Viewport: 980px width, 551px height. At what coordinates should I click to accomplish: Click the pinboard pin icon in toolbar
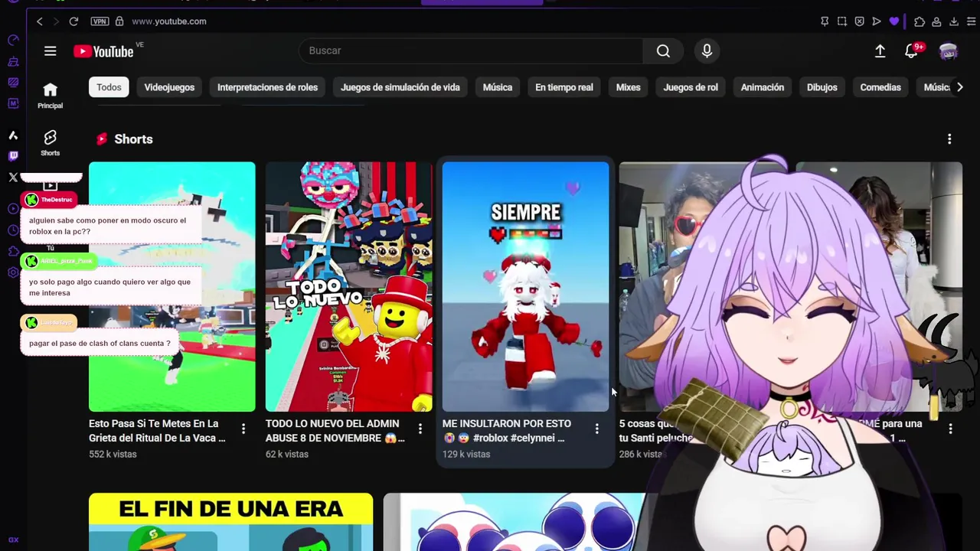[x=825, y=21]
